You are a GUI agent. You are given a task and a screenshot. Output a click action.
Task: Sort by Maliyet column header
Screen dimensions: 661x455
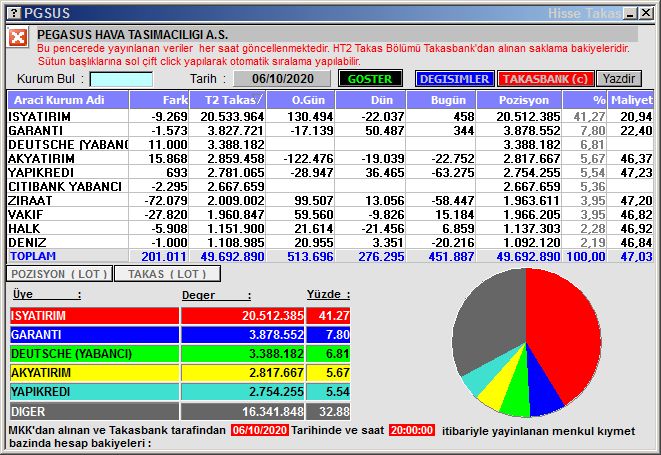(631, 100)
